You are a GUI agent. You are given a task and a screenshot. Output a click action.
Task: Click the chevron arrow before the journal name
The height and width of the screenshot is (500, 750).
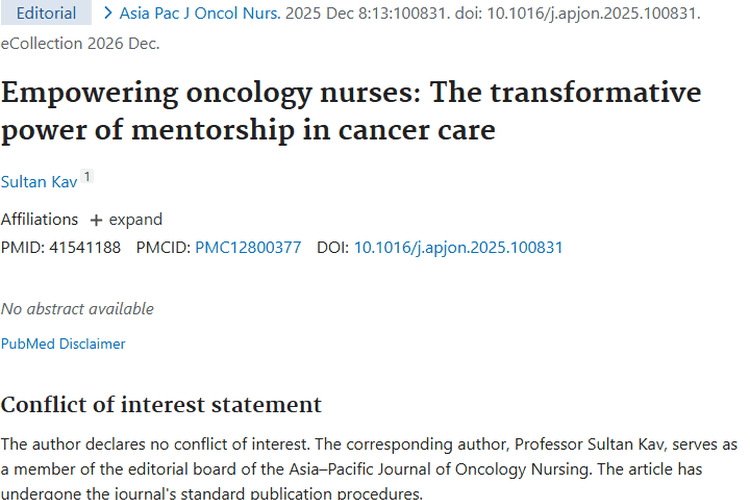(108, 14)
